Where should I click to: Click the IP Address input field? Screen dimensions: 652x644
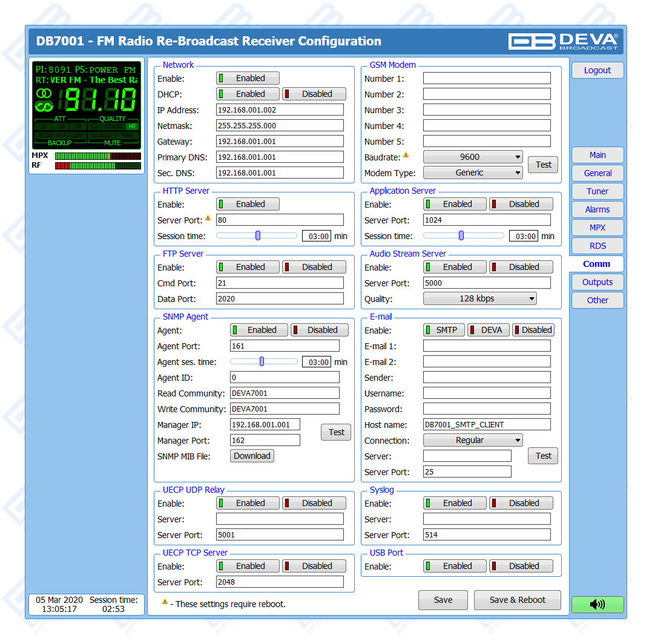pos(280,110)
